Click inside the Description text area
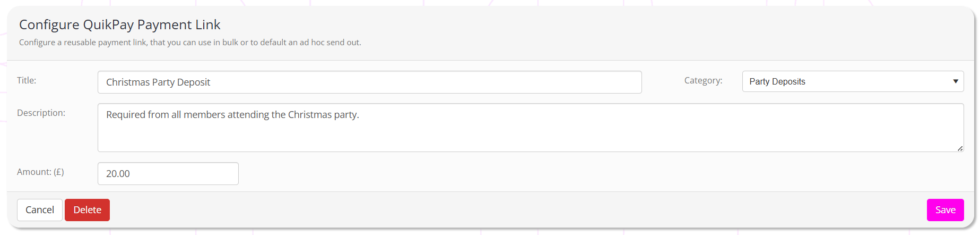The height and width of the screenshot is (235, 980). click(x=531, y=133)
